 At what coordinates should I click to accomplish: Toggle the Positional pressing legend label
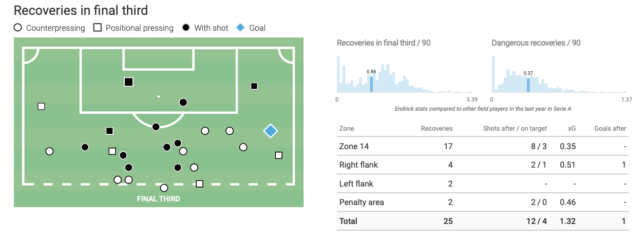[x=140, y=28]
